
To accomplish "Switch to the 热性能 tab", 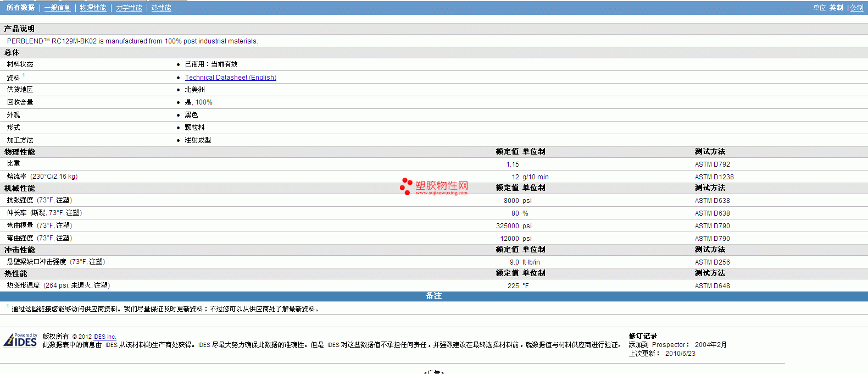I will click(x=162, y=8).
